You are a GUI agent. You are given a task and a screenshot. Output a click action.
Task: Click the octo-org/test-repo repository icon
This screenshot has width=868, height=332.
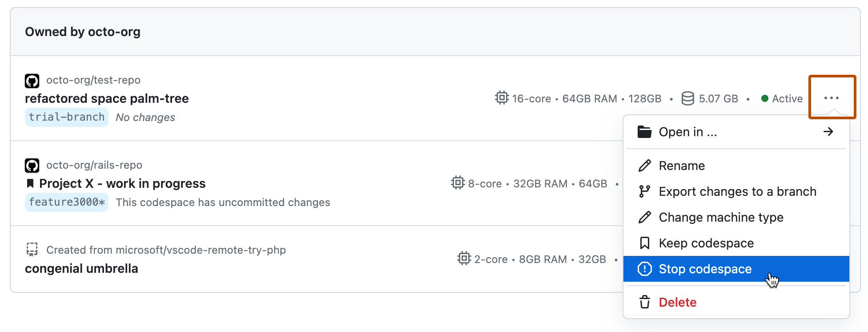(32, 81)
